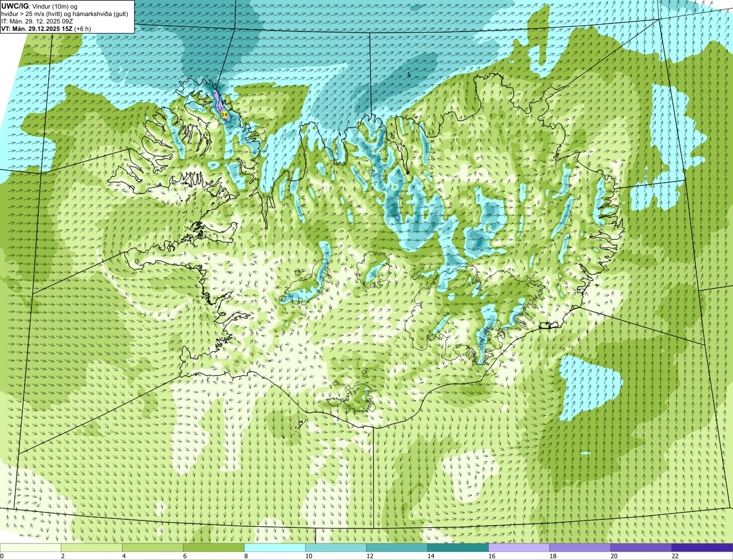
Task: Click the color scale label '10'
Action: click(309, 556)
